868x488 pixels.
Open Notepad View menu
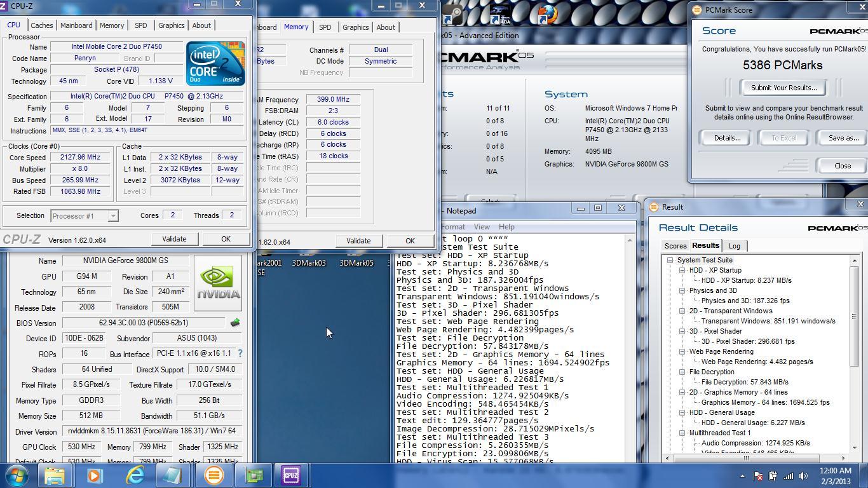pyautogui.click(x=482, y=227)
